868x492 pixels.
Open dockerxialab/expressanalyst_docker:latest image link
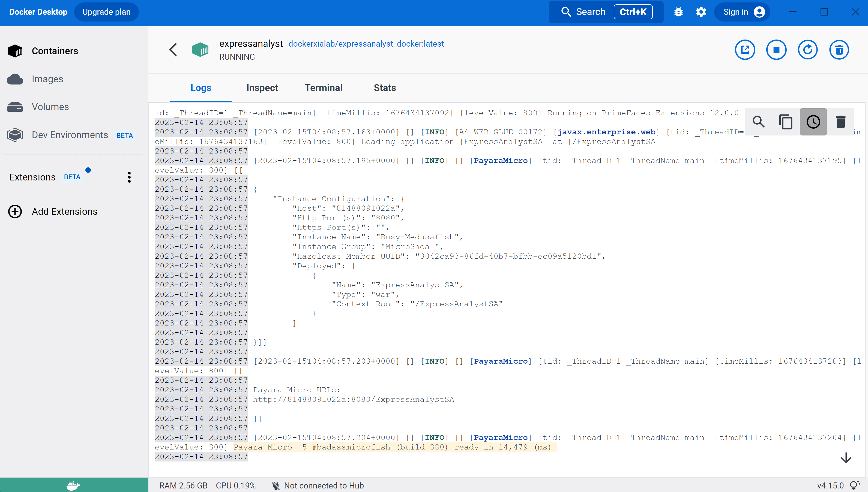(366, 44)
